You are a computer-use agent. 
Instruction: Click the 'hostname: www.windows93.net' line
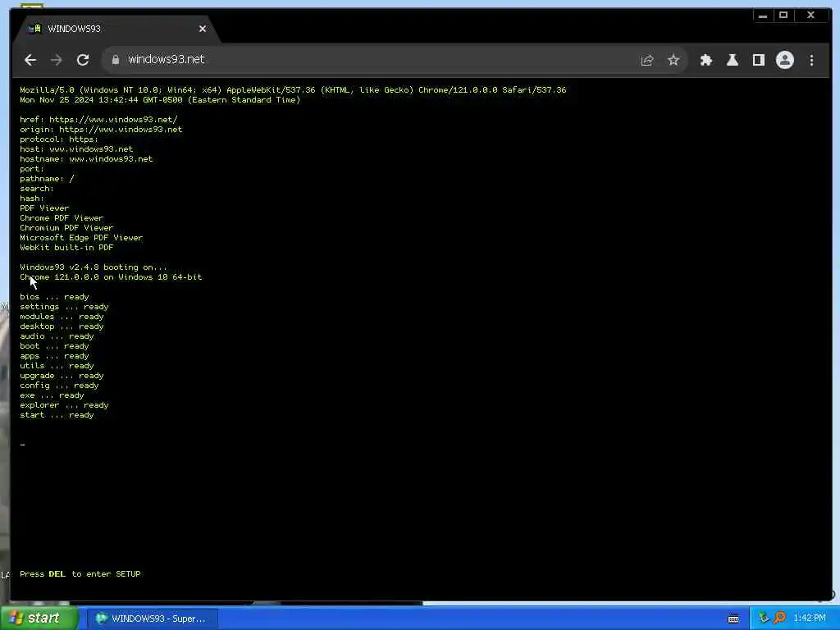[86, 158]
